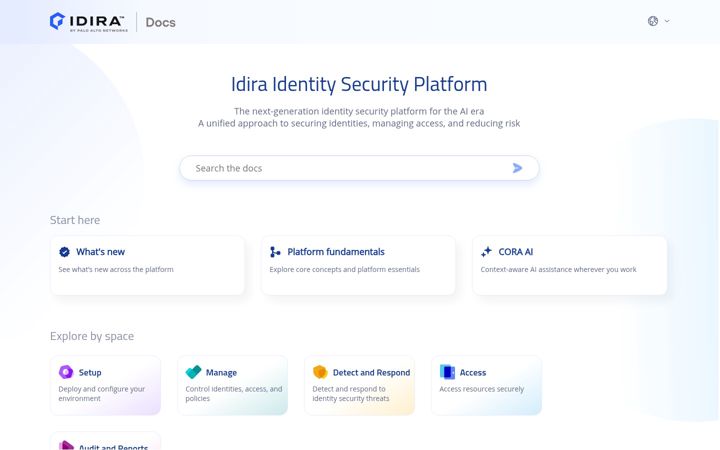Click the What's new checkmark icon
Screen dimensions: 720x450
click(x=64, y=252)
